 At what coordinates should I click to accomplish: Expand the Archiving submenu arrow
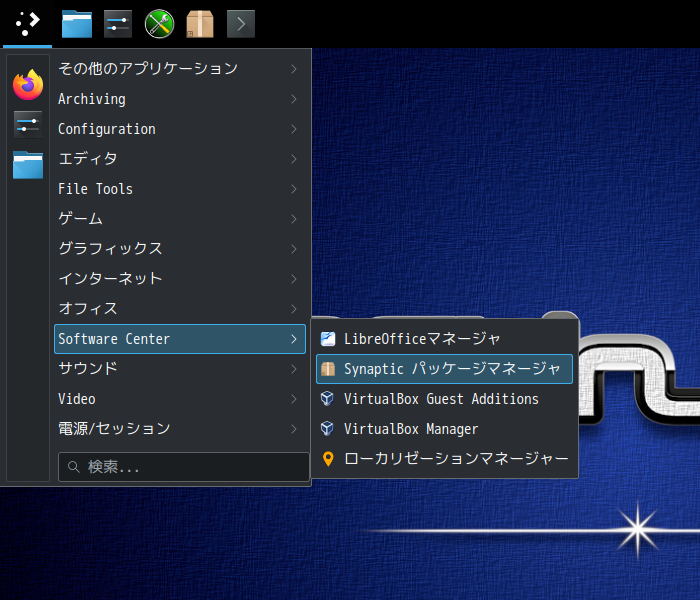294,99
